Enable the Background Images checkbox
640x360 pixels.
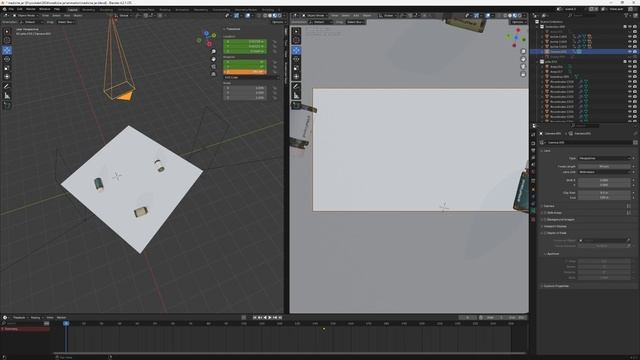pyautogui.click(x=545, y=220)
